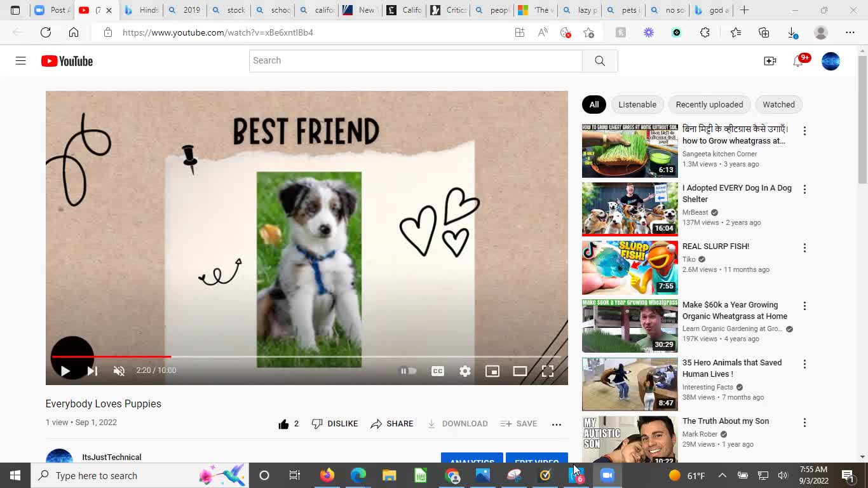The width and height of the screenshot is (868, 488).
Task: Open the ItsJustTechnical channel link
Action: point(112,457)
